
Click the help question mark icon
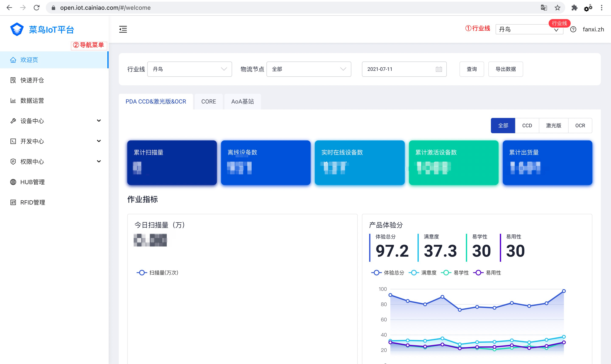(x=573, y=29)
